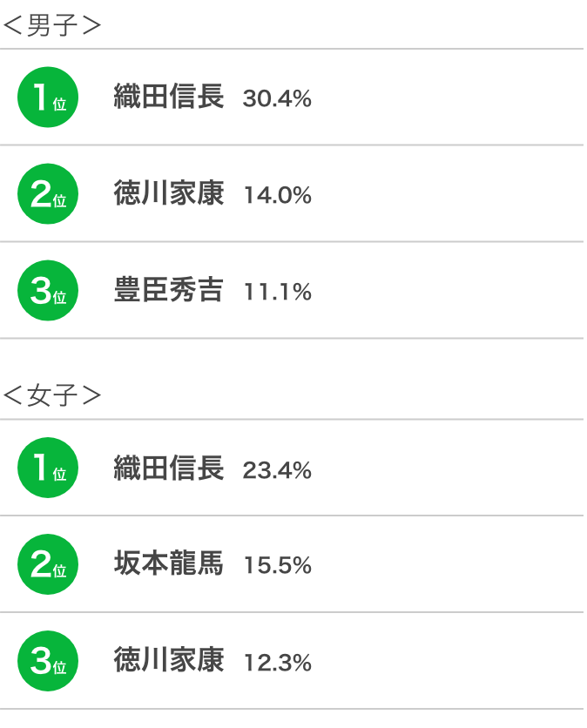Click the 3位 badge in the 男子 section
Image resolution: width=587 pixels, height=728 pixels.
click(48, 291)
